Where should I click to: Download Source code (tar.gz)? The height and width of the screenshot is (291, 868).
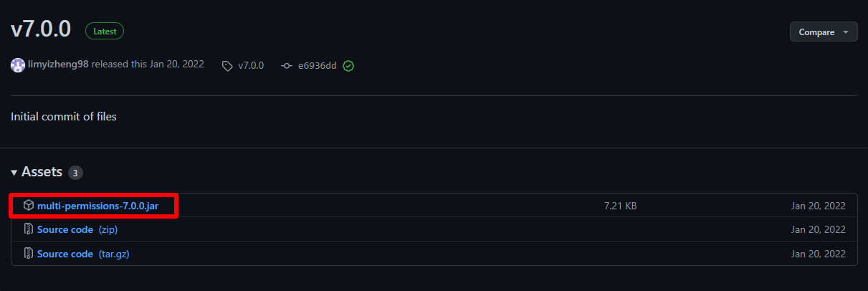65,254
